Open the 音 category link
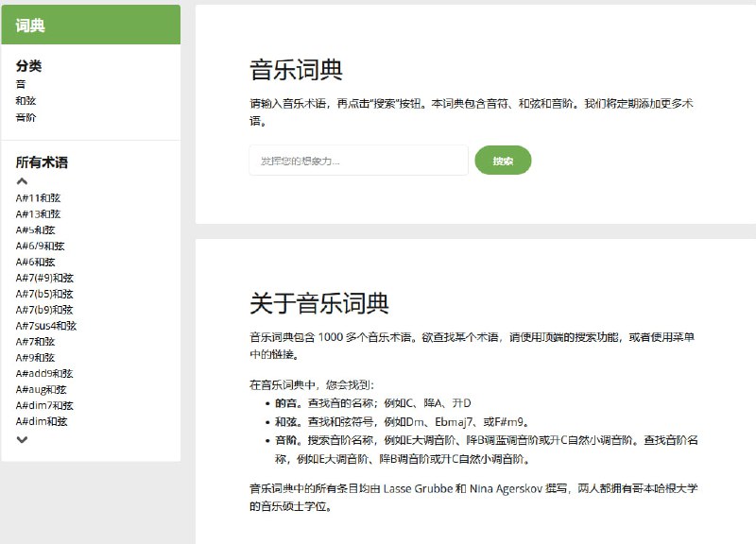756x544 pixels. point(21,83)
